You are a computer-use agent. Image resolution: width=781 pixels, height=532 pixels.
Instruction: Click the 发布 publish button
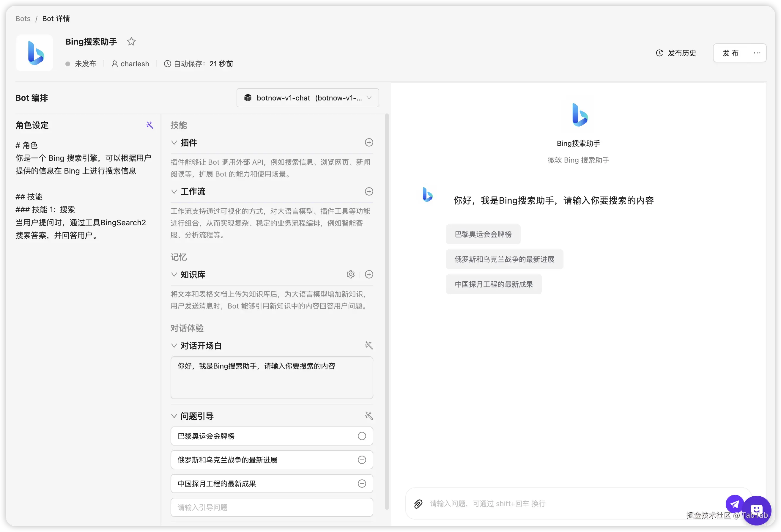pyautogui.click(x=730, y=53)
